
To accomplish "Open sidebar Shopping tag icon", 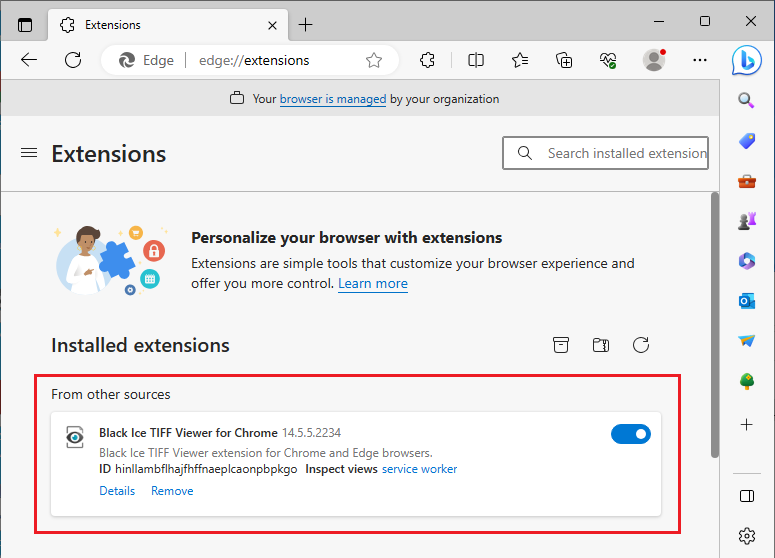I will point(747,141).
